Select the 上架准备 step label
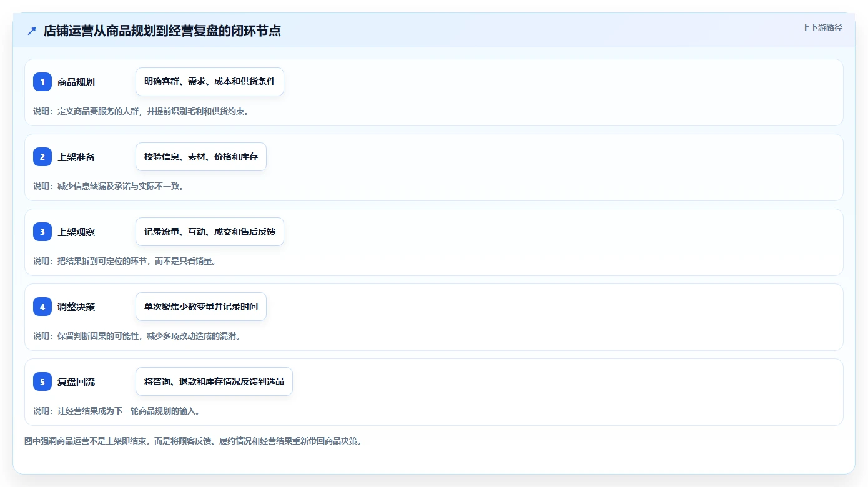This screenshot has width=868, height=487. pyautogui.click(x=76, y=157)
